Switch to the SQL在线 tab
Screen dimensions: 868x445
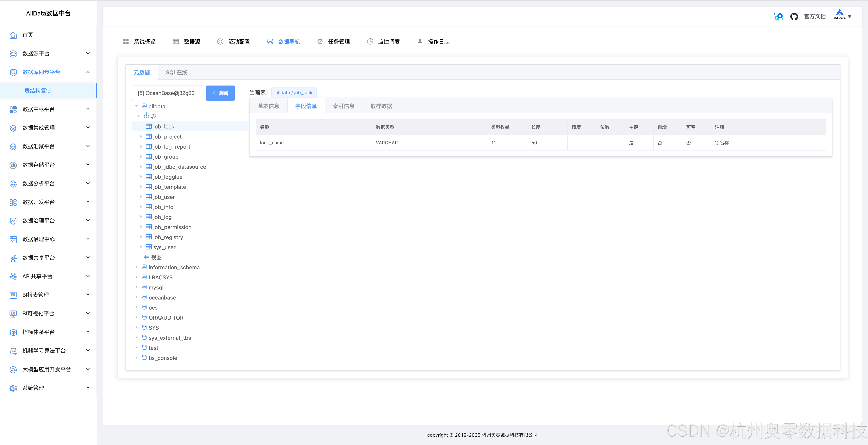pyautogui.click(x=176, y=72)
